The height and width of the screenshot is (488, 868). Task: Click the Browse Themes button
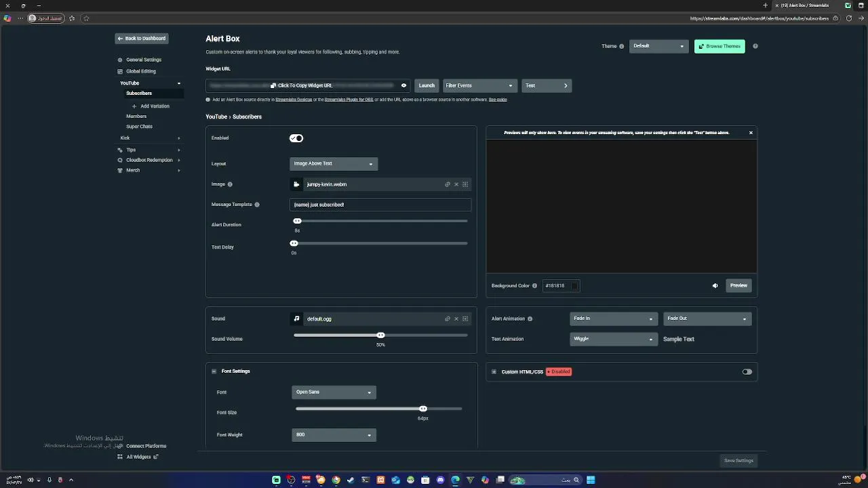pyautogui.click(x=719, y=46)
